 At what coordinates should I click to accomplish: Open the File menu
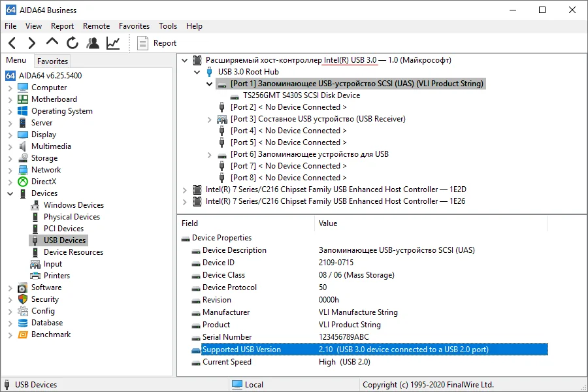coord(10,26)
